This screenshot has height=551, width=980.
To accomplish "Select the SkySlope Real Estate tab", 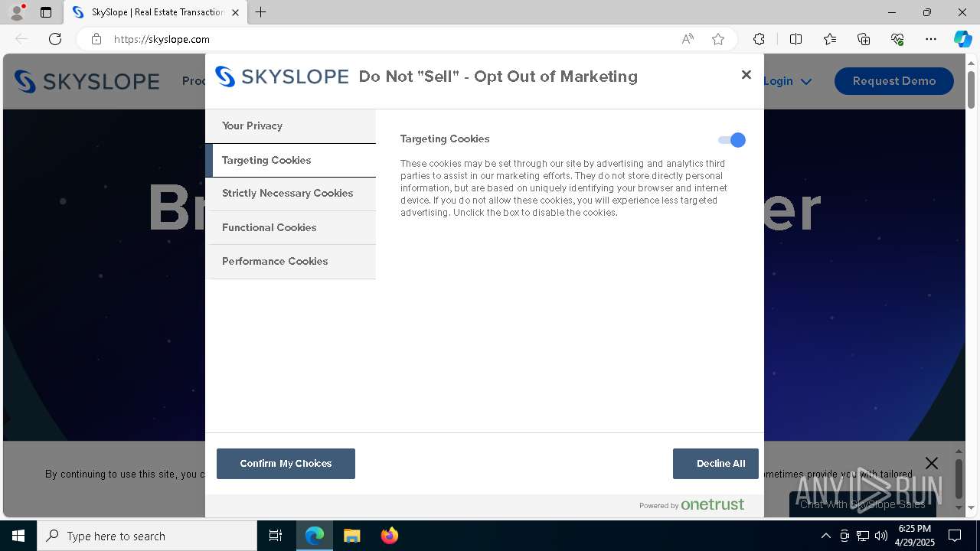I will pos(155,12).
